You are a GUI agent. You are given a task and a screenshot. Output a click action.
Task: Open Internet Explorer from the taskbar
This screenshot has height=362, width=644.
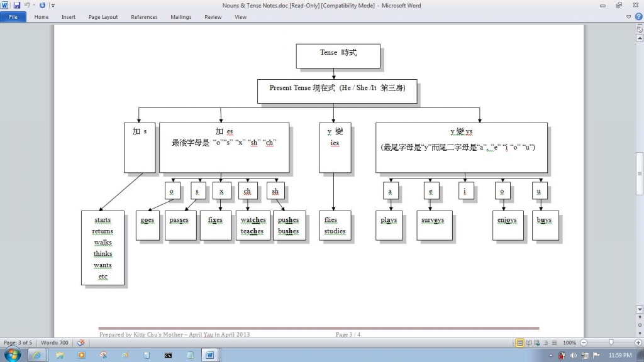point(37,355)
